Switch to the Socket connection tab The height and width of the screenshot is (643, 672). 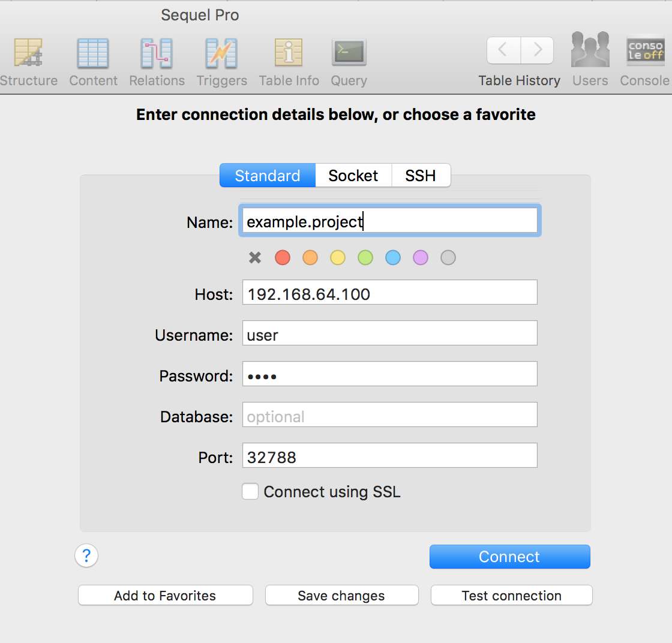point(353,176)
